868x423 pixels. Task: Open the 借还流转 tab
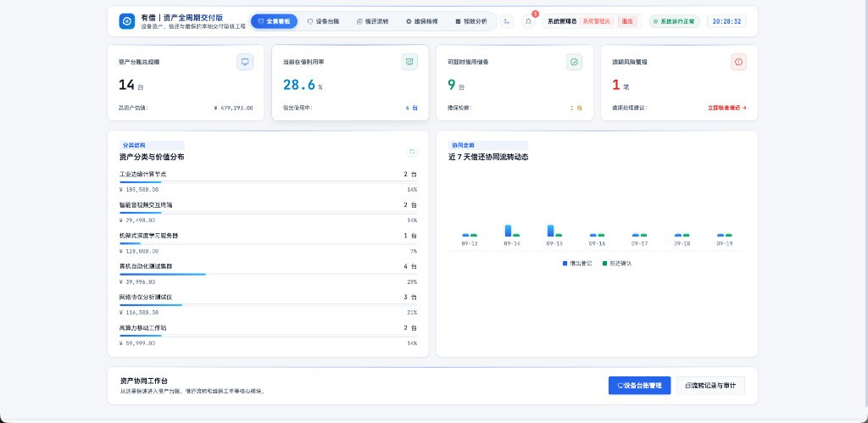[x=373, y=21]
